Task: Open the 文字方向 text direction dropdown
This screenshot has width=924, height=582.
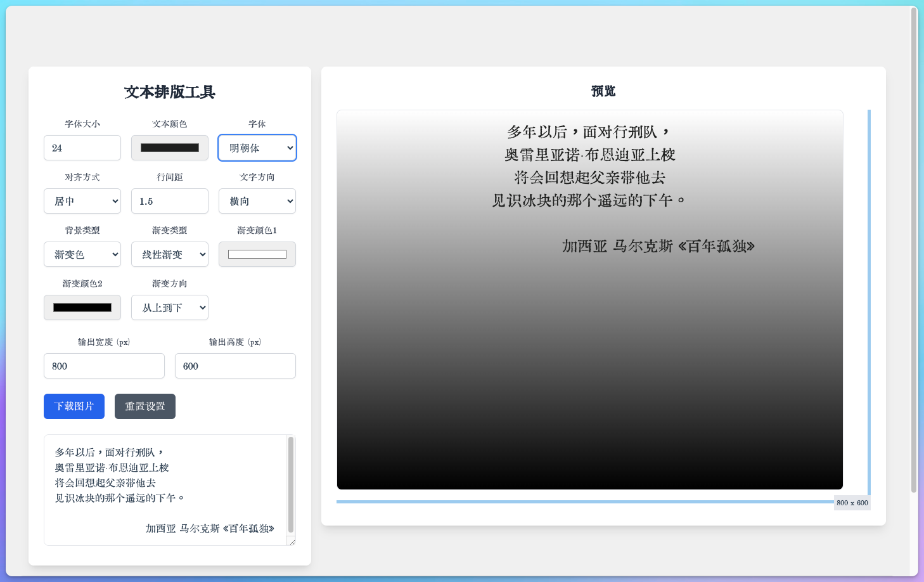Action: point(257,201)
